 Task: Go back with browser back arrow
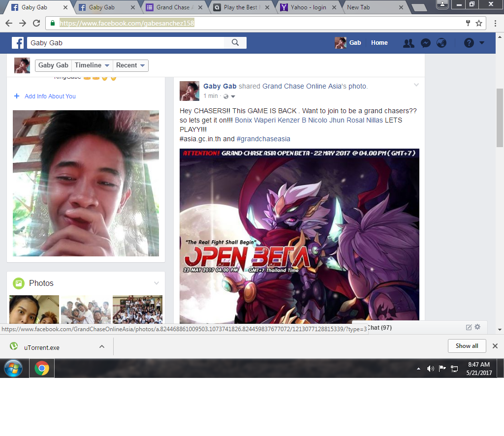coord(9,23)
